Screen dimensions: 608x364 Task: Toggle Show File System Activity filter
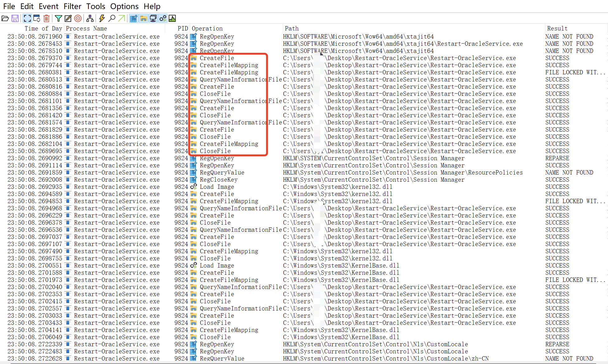point(143,19)
